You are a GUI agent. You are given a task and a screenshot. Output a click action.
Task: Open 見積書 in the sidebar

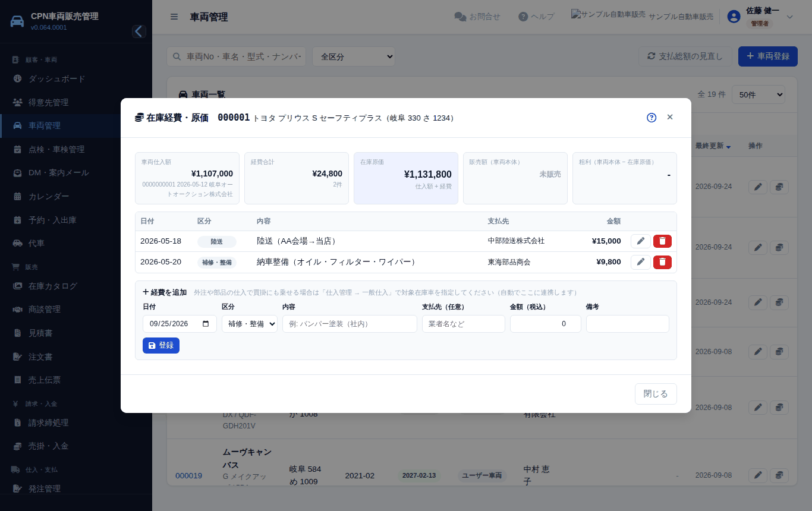(x=76, y=333)
